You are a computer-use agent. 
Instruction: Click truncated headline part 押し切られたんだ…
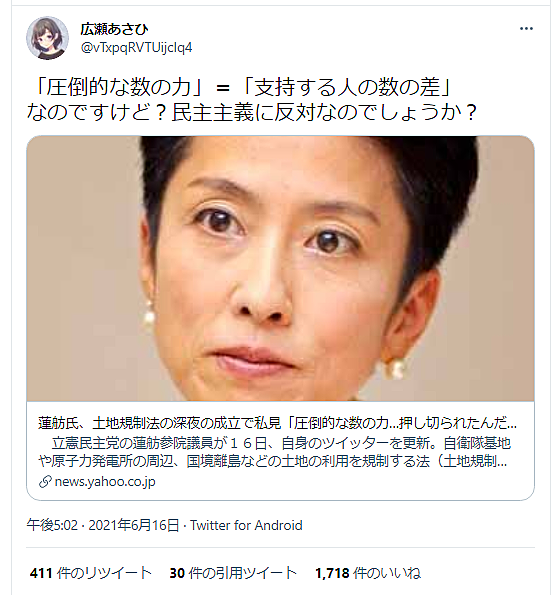[x=458, y=423]
